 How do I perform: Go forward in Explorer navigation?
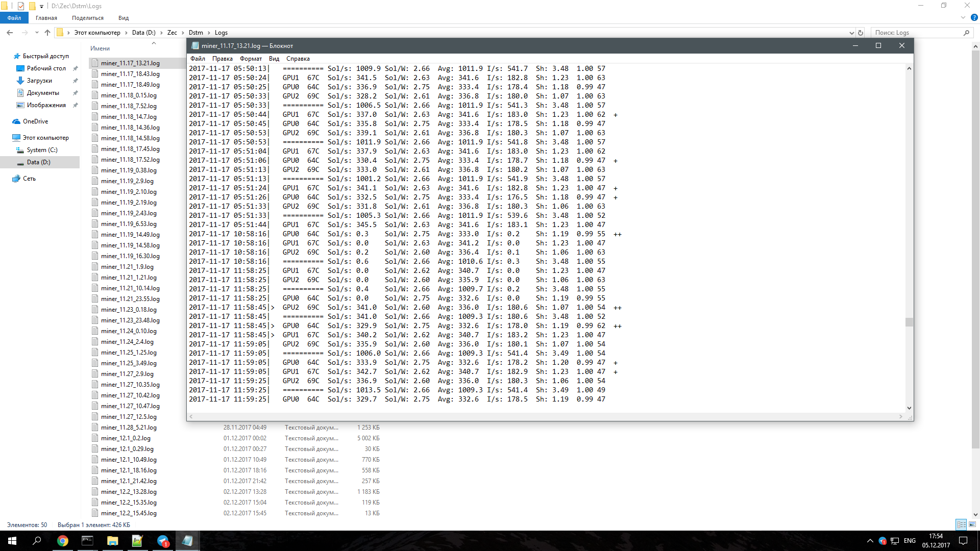(x=24, y=33)
